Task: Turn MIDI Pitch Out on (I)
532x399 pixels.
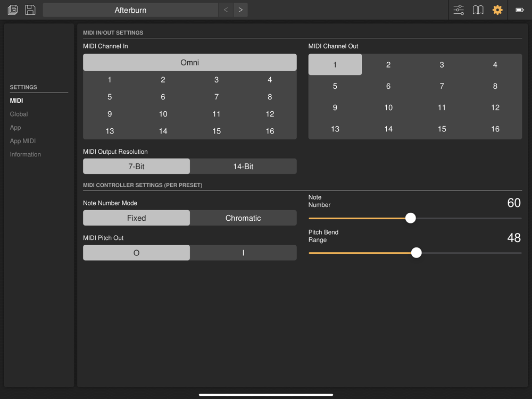Action: coord(243,253)
